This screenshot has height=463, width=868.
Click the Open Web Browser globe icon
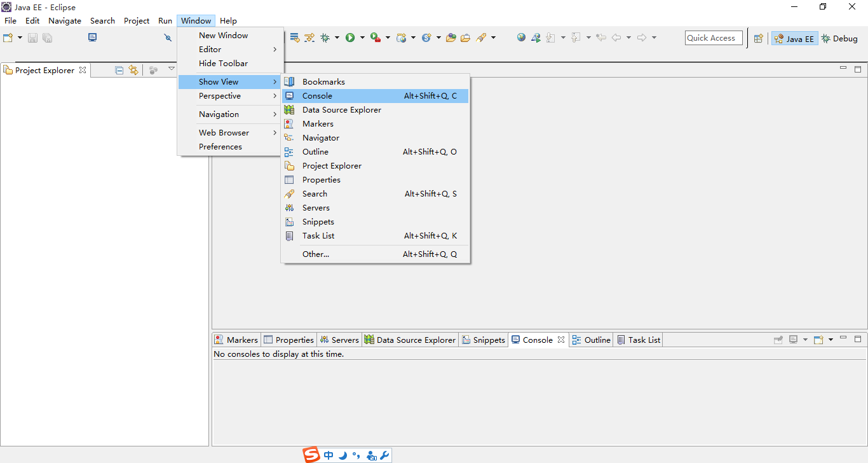521,38
